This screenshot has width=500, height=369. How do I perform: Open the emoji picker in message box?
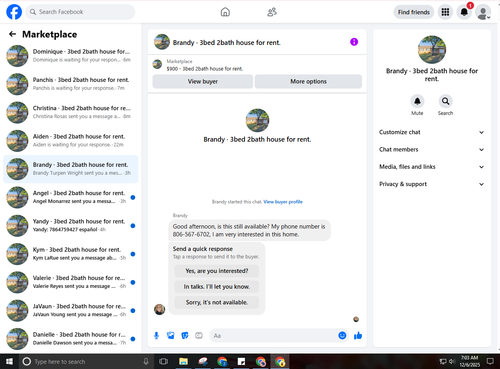pyautogui.click(x=342, y=335)
